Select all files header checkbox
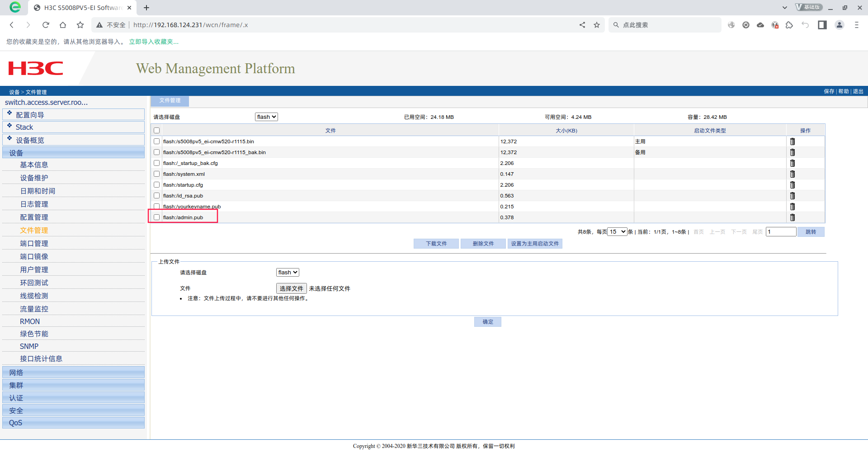This screenshot has height=452, width=868. click(x=157, y=131)
